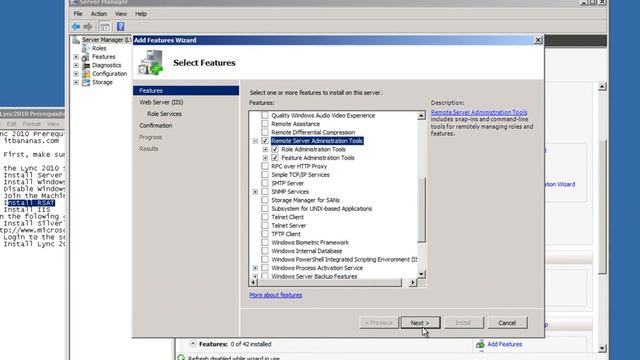The image size is (640, 360).
Task: Select Windows Server Backup Features row
Action: (314, 276)
